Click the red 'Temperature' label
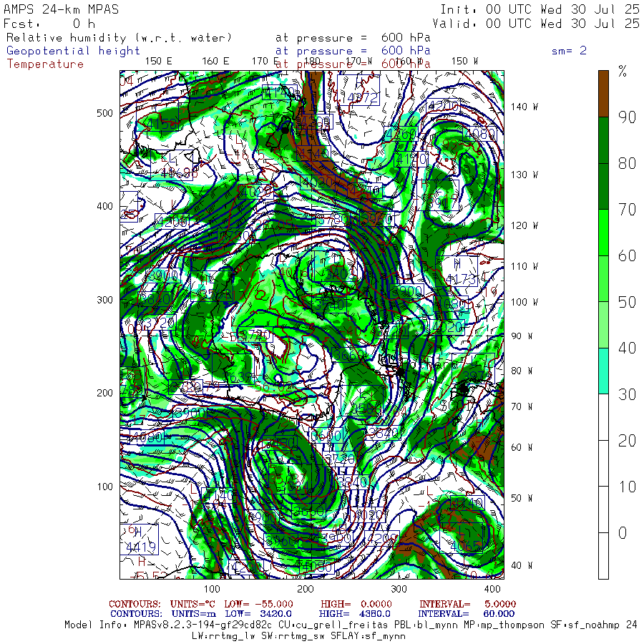The image size is (644, 644). coord(45,64)
